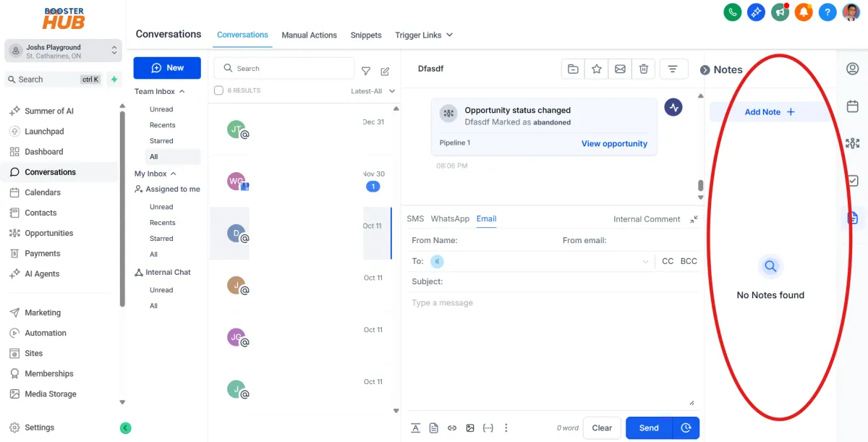This screenshot has width=868, height=442.
Task: Click the New conversation button
Action: pos(167,68)
